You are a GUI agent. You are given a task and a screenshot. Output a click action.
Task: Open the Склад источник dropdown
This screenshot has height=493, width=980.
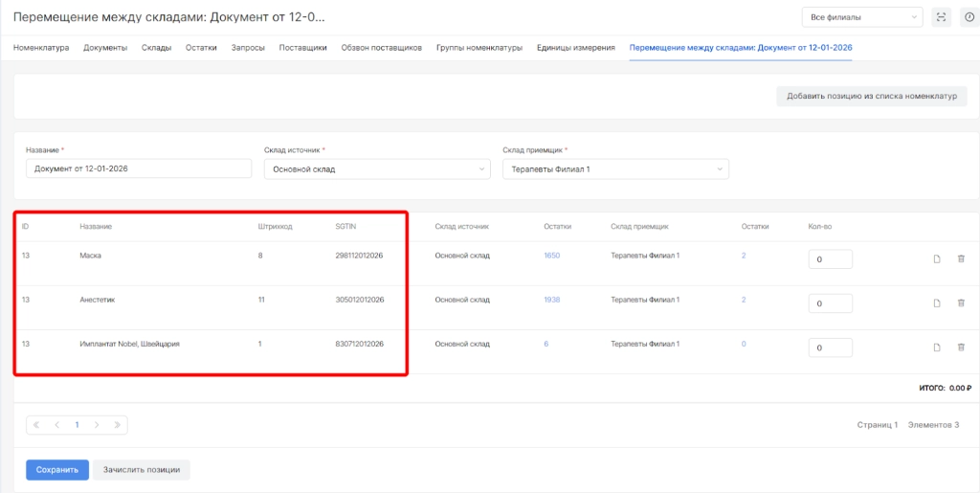point(377,169)
